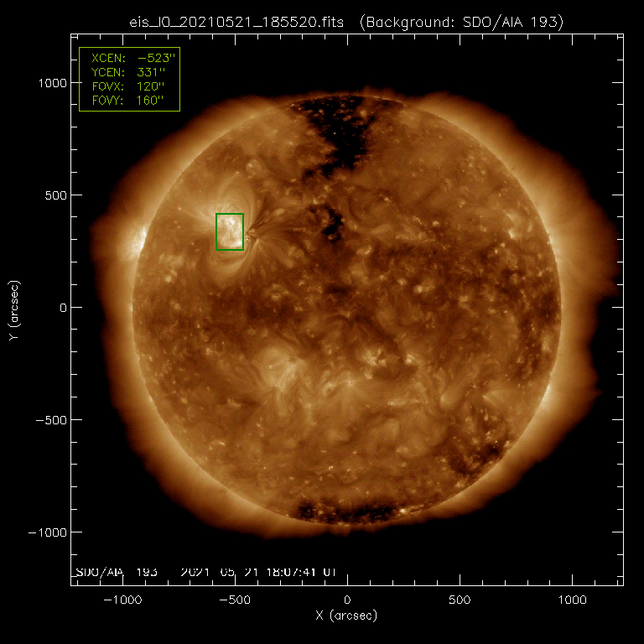The height and width of the screenshot is (644, 644).
Task: Click the SDO/AIA 193 timestamp annotation
Action: click(x=205, y=571)
